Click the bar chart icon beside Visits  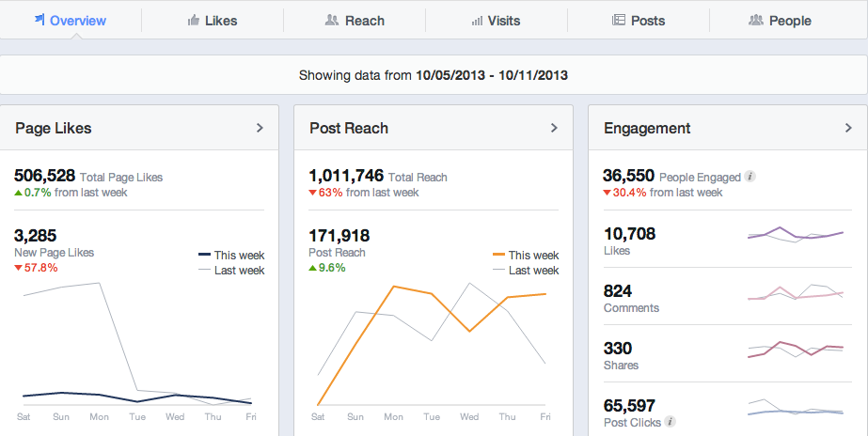pos(477,21)
